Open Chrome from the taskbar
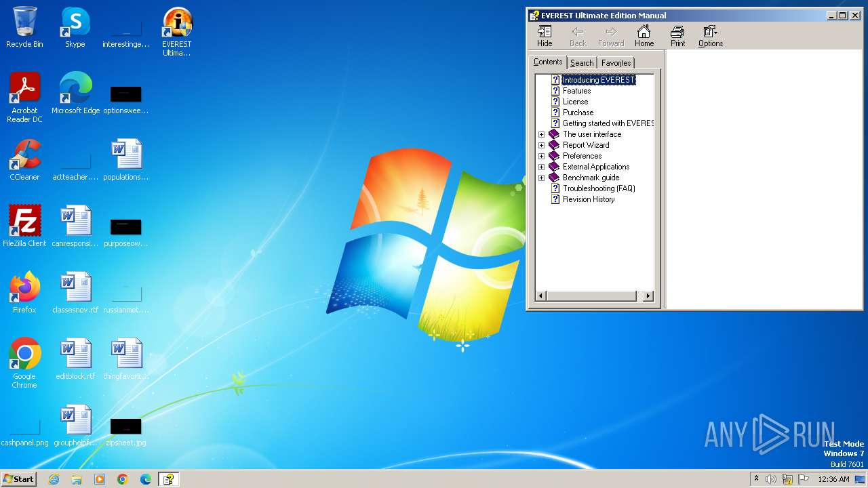 click(123, 479)
